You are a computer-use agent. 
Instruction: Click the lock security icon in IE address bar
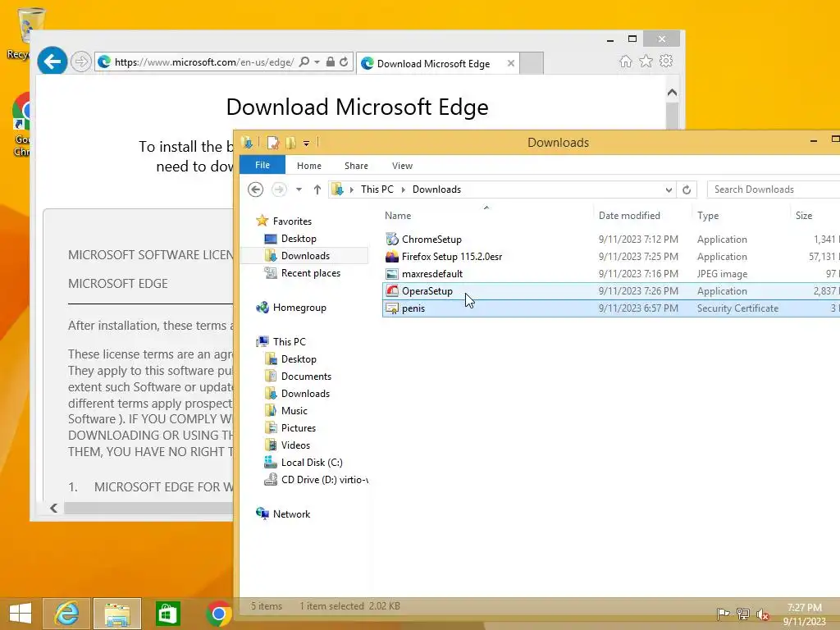coord(331,62)
